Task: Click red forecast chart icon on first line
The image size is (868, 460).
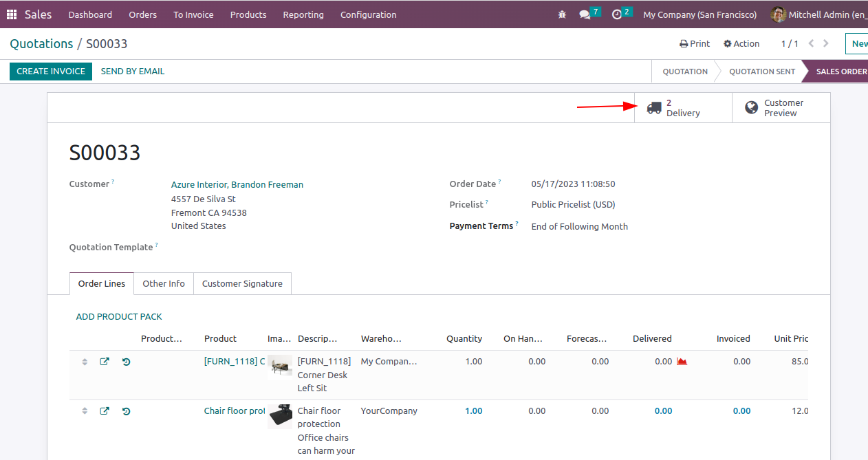Action: coord(682,362)
